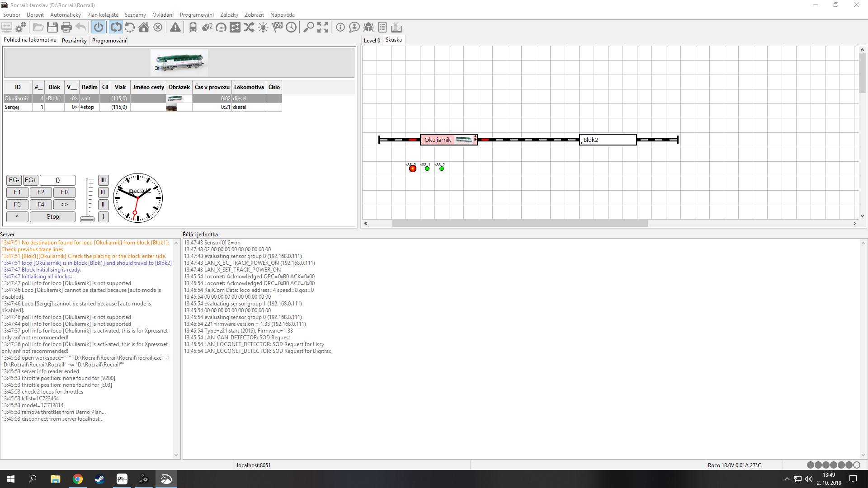Screen dimensions: 868x488
Task: Toggle the s88-0 red sensor
Action: (412, 169)
